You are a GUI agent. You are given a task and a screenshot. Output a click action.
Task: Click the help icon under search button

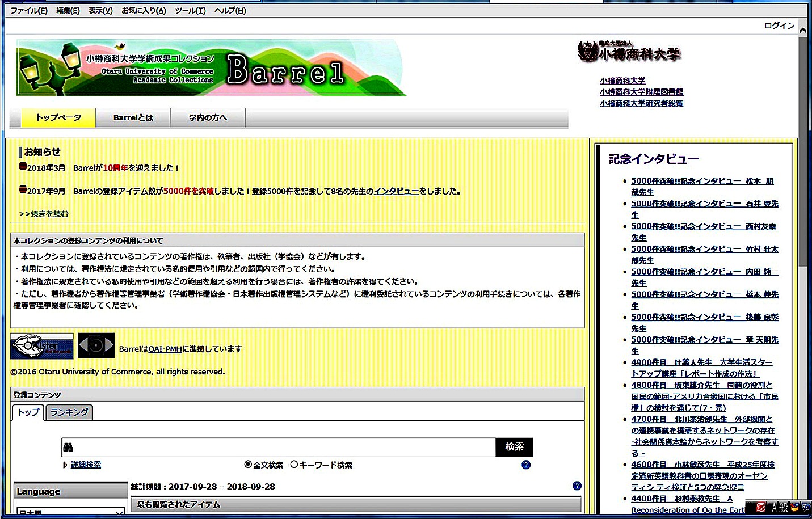click(x=526, y=465)
